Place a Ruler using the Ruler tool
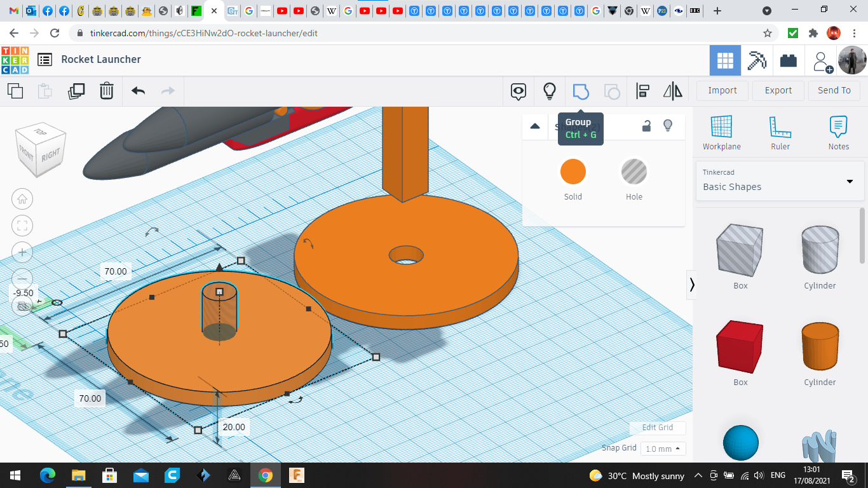868x488 pixels. coord(780,133)
